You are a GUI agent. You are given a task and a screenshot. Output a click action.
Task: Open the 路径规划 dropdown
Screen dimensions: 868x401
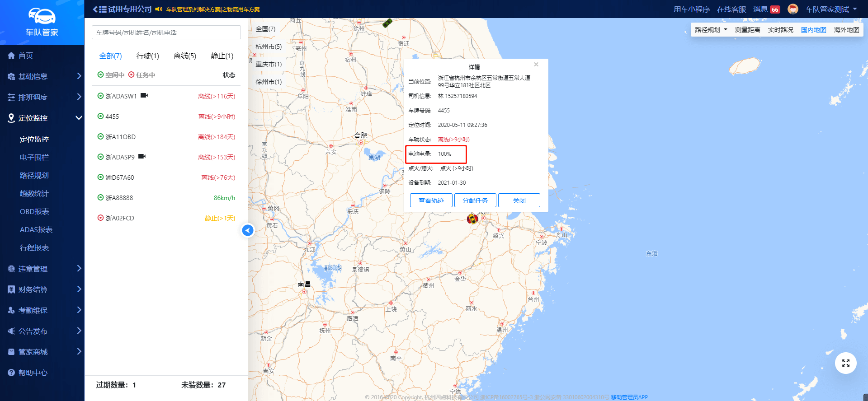point(711,30)
